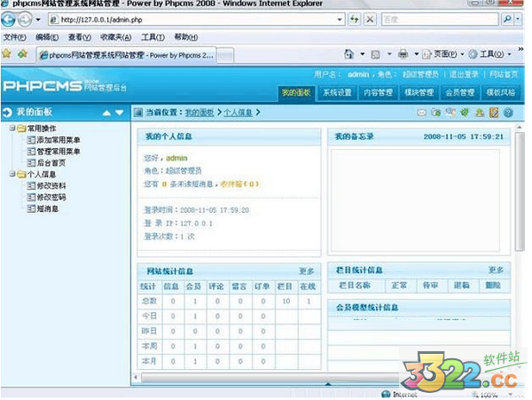Click the folder-with-arrow icon in breadcrumb bar

tap(435, 113)
